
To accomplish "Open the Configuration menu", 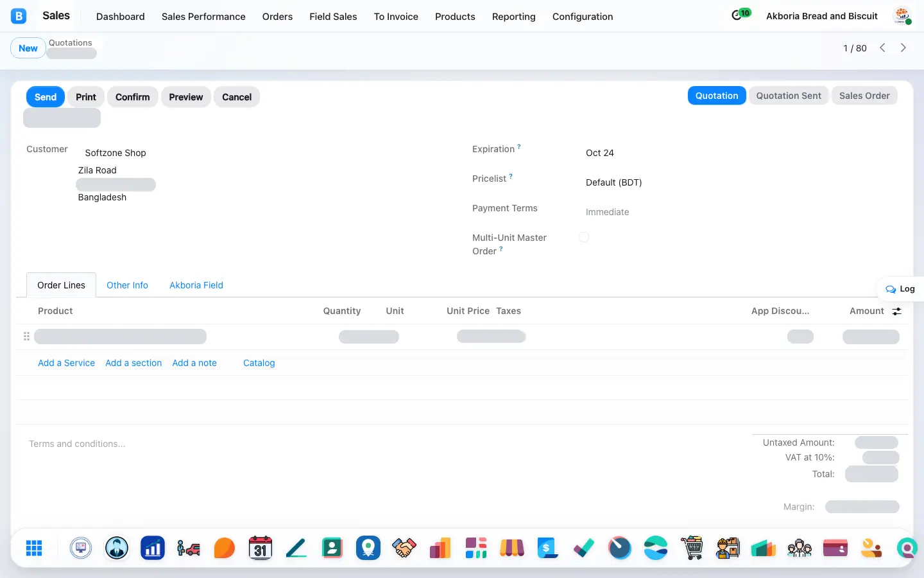I will click(583, 17).
